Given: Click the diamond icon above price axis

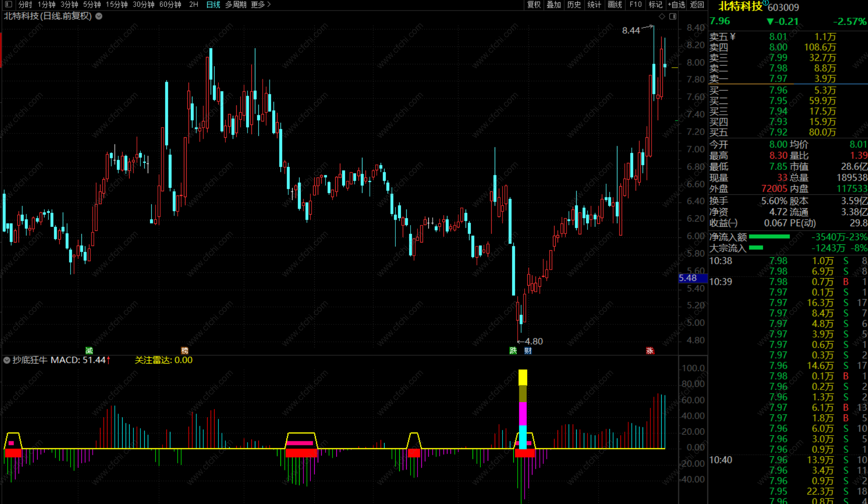Looking at the screenshot, I should click(662, 16).
